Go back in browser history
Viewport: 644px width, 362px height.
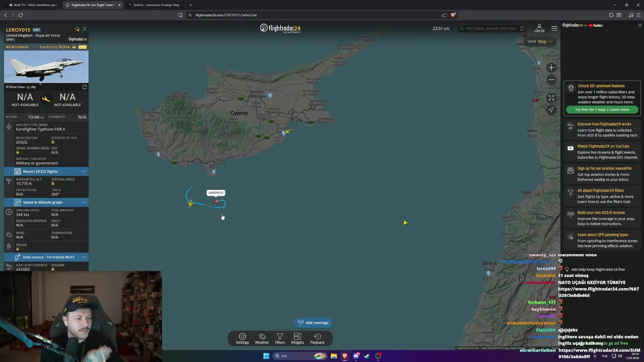click(6, 15)
